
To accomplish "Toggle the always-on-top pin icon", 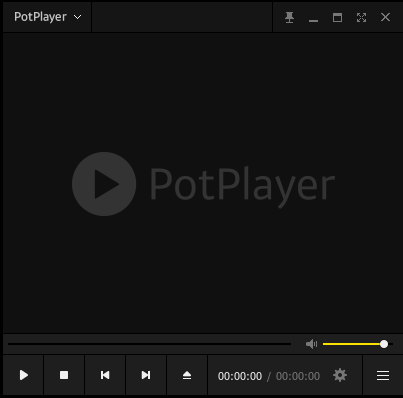I will 289,17.
